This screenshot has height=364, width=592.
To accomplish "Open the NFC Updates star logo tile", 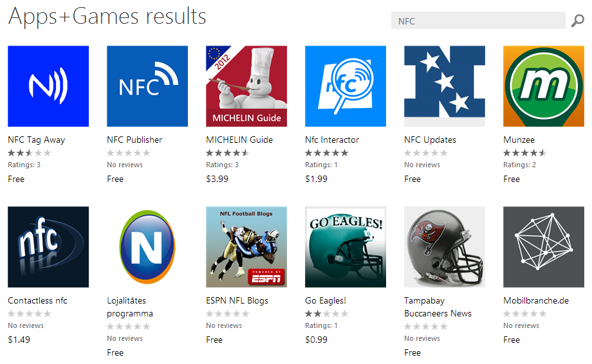I will pyautogui.click(x=445, y=86).
